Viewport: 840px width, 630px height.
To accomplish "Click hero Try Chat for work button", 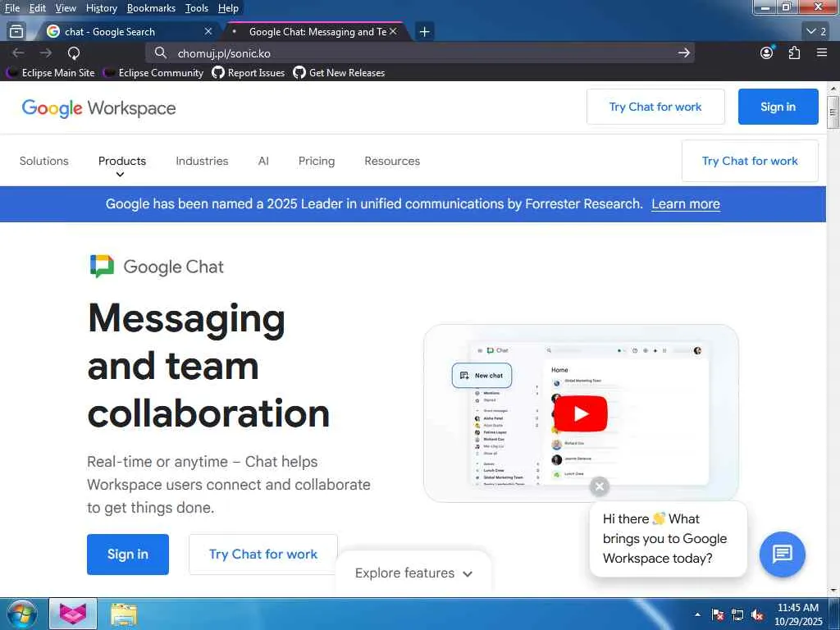I will [263, 554].
